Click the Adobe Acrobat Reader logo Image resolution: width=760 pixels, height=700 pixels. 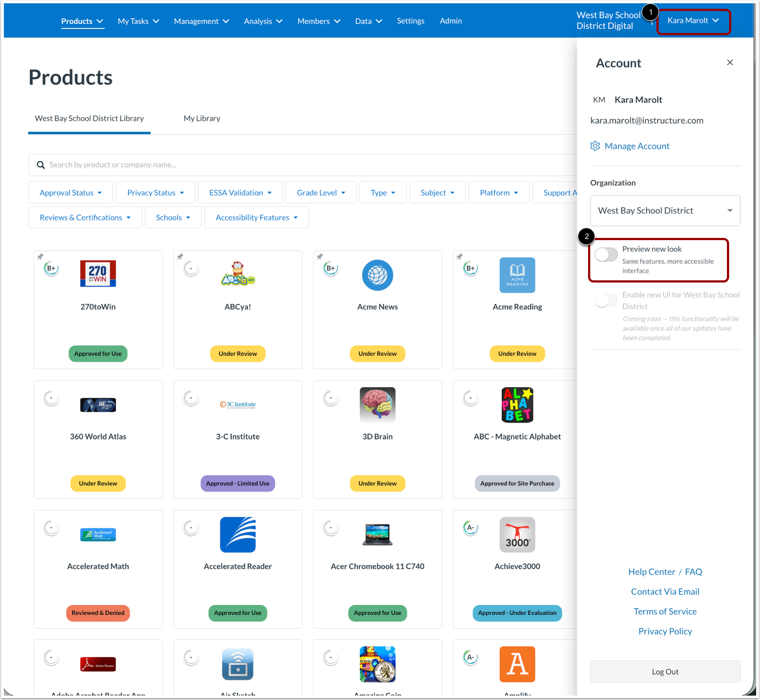(x=98, y=664)
